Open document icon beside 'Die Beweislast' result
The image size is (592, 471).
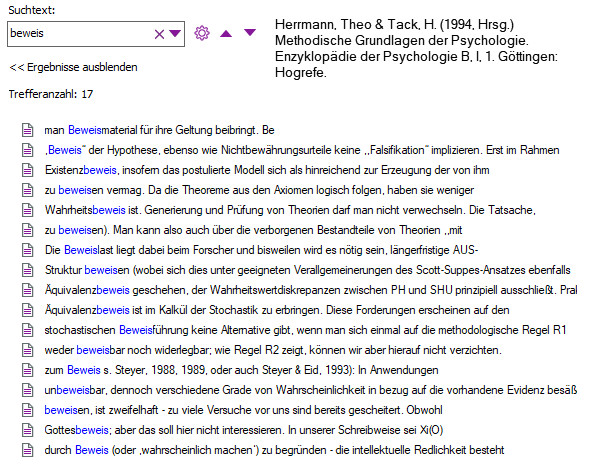coord(28,250)
